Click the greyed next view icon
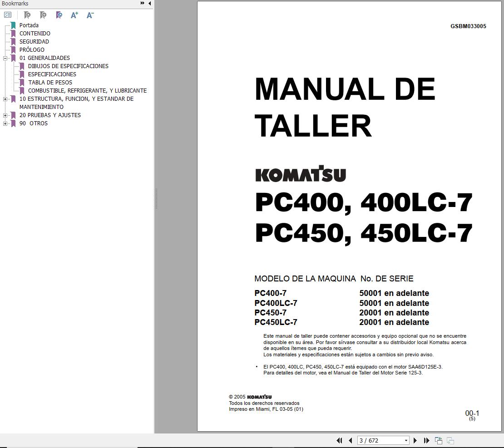 tap(450, 440)
